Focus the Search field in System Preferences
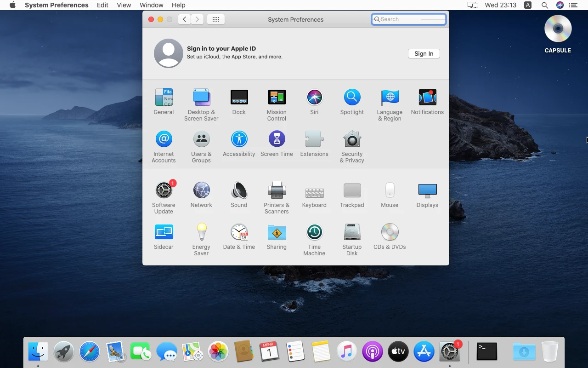 tap(408, 19)
